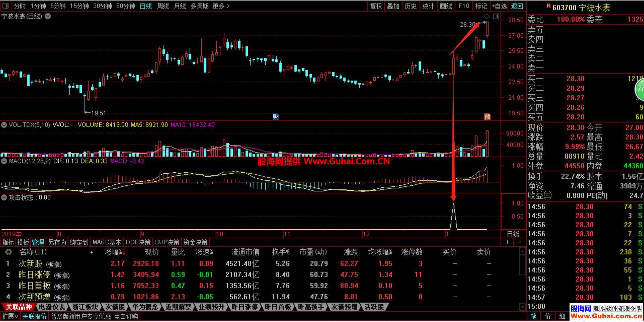Expand the 扩展 menu at bottom-left
The height and width of the screenshot is (322, 644).
coord(10,316)
